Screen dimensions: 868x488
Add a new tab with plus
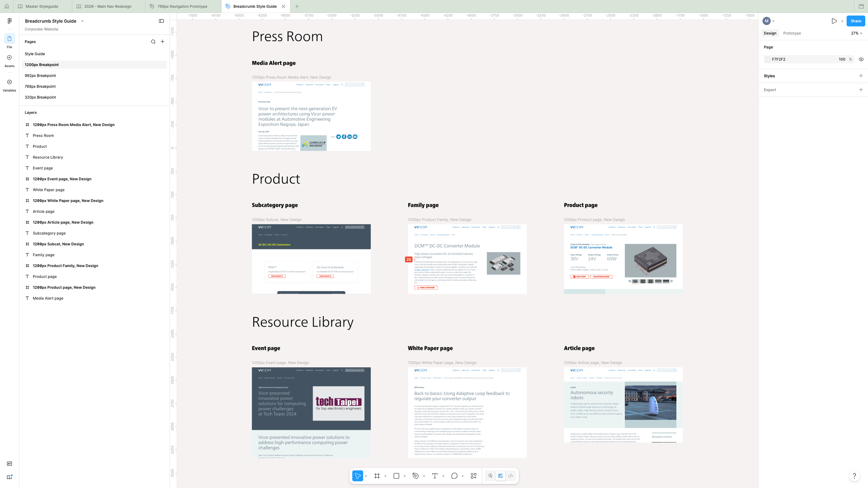pyautogui.click(x=297, y=6)
